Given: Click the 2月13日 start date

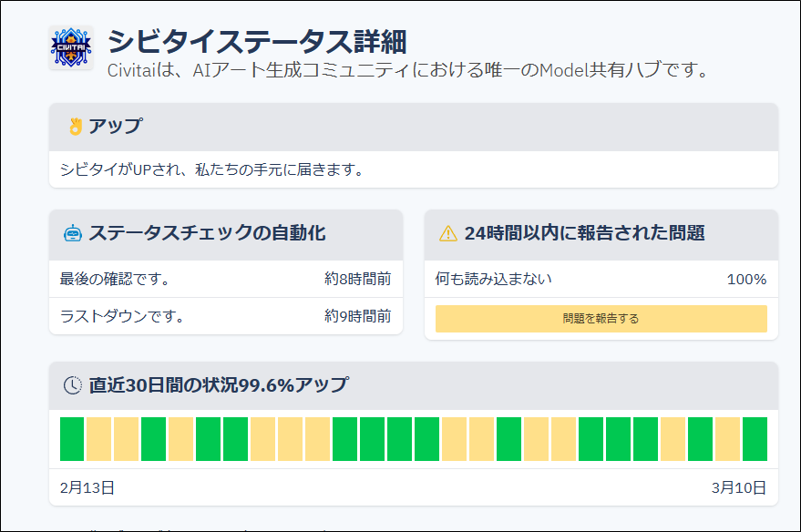Looking at the screenshot, I should coord(87,488).
